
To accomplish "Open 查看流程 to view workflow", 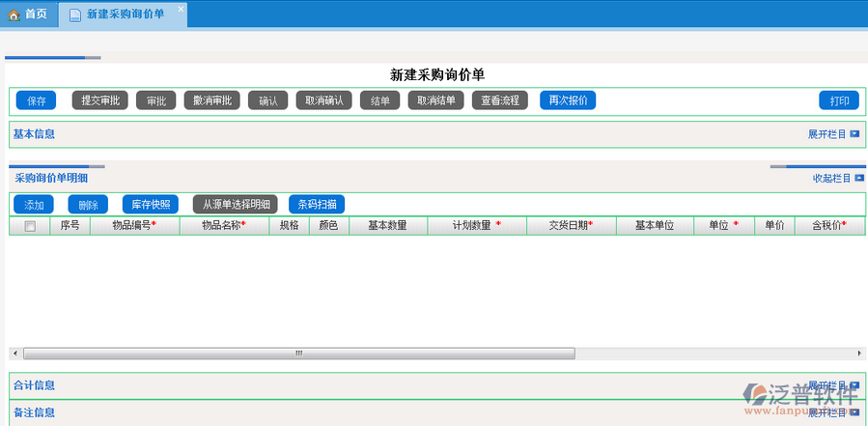I will pos(499,100).
